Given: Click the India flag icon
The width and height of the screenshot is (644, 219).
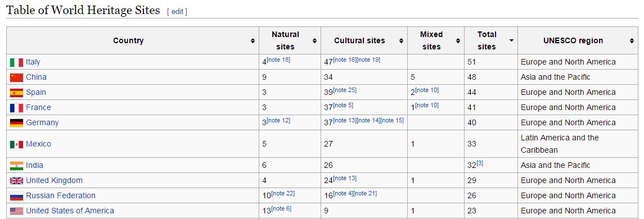Looking at the screenshot, I should pyautogui.click(x=16, y=166).
